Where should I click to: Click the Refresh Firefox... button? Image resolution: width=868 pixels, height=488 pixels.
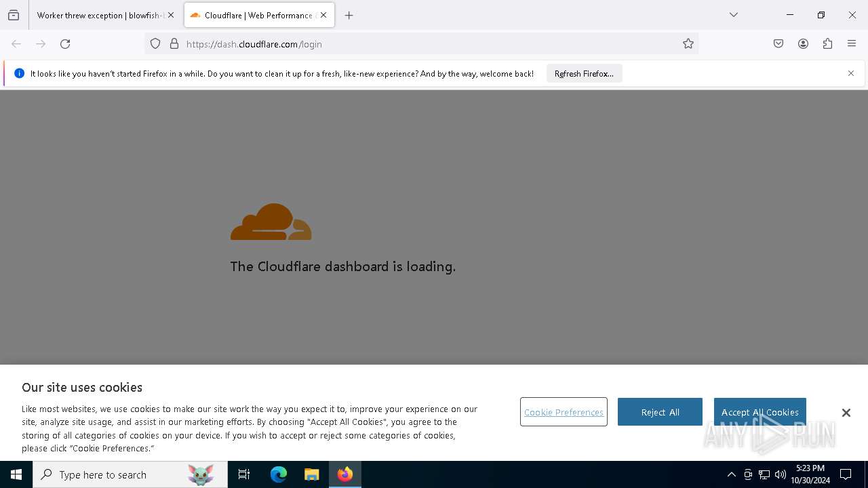click(x=584, y=73)
